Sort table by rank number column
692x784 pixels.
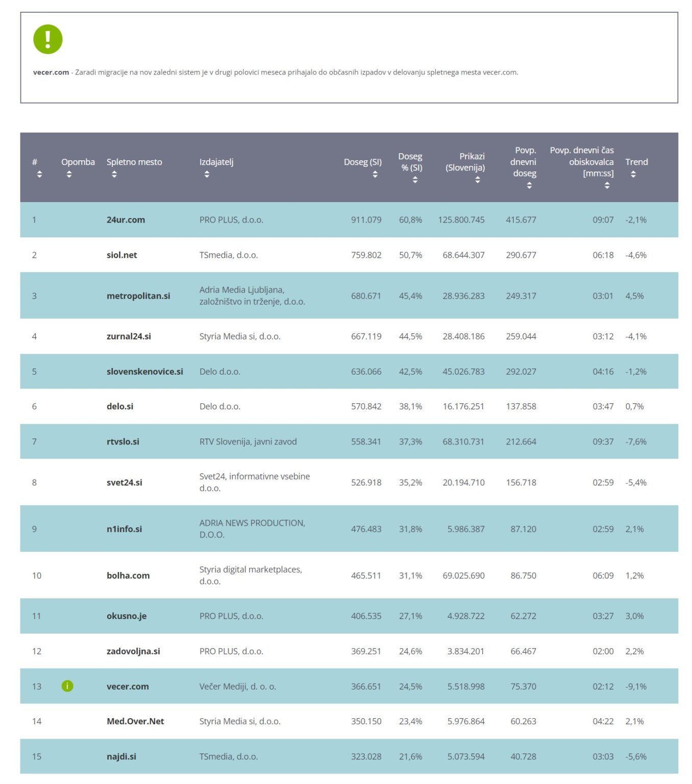[x=39, y=175]
